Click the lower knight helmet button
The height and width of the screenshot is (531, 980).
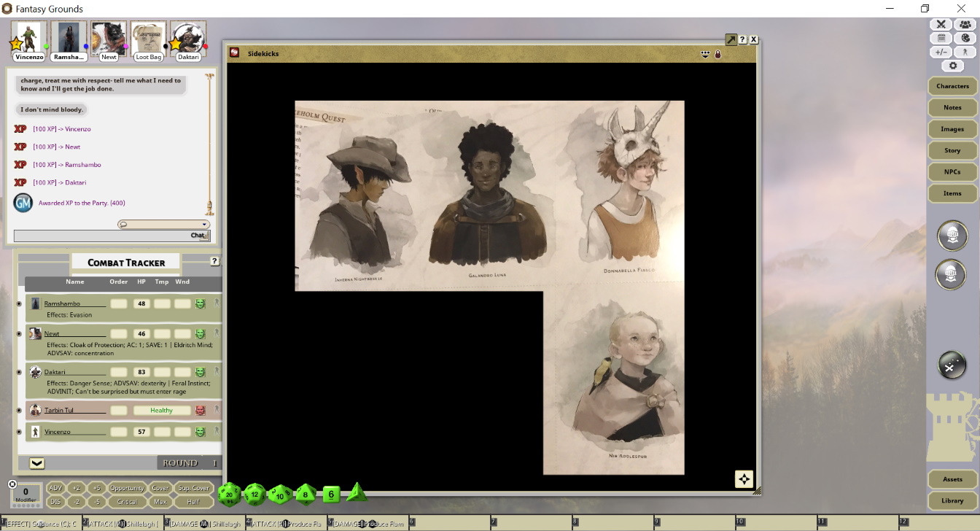click(x=952, y=275)
